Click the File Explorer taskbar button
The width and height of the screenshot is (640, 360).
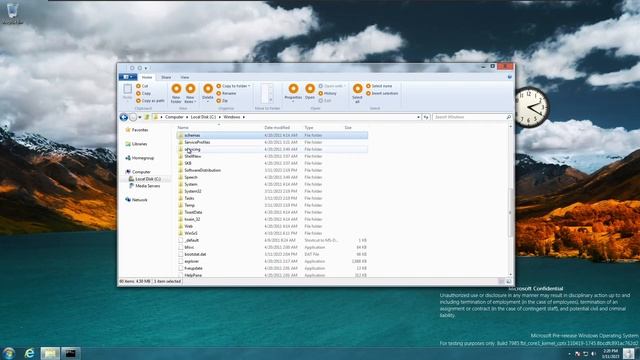pos(50,353)
